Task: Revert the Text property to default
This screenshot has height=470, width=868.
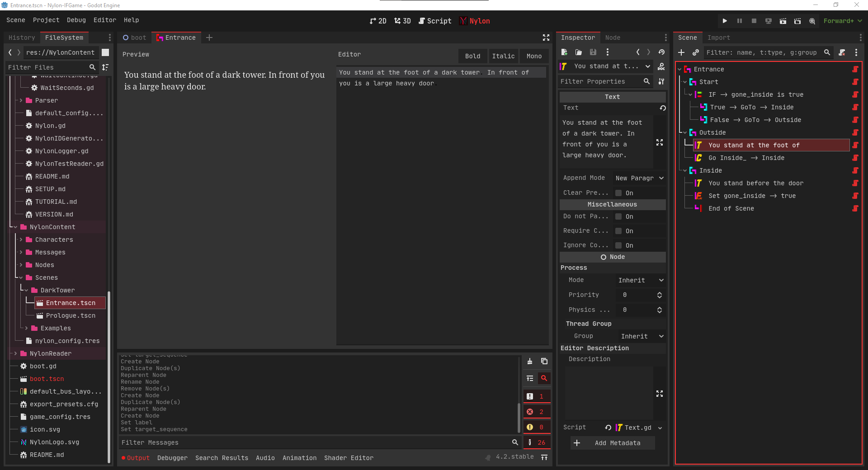Action: pyautogui.click(x=663, y=108)
